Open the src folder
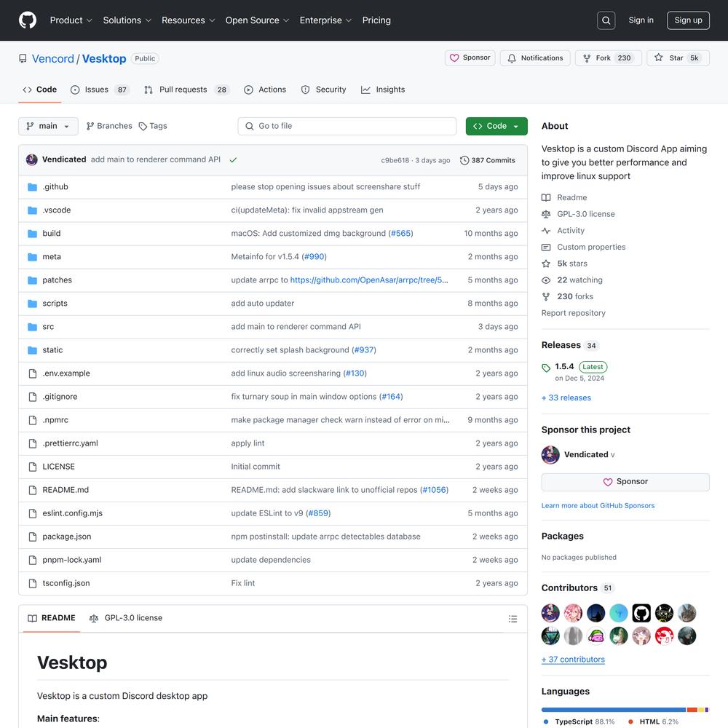 click(48, 326)
